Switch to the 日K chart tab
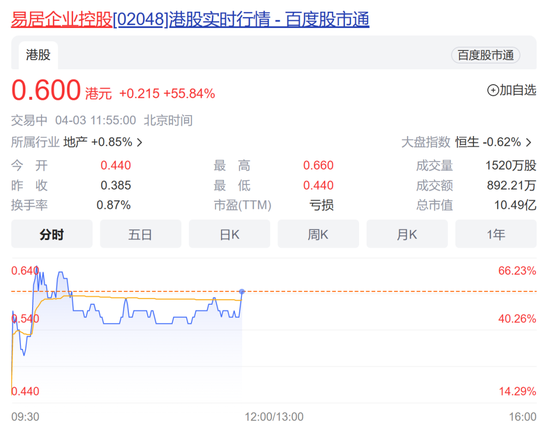This screenshot has height=427, width=550. pos(229,234)
